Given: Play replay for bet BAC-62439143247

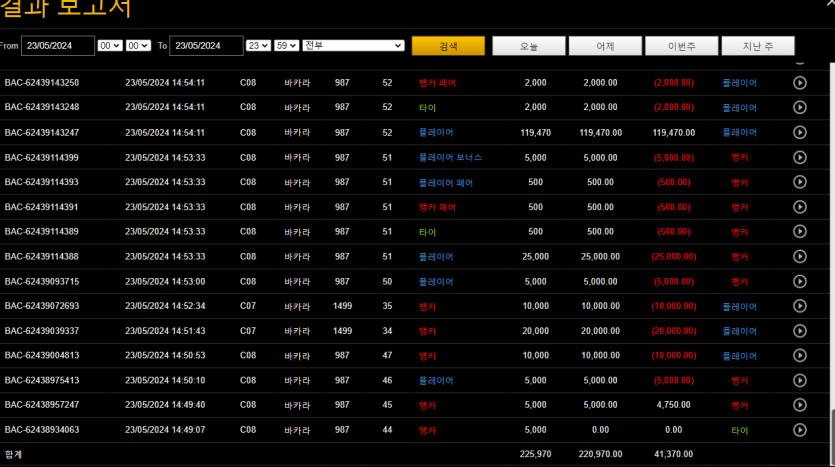Looking at the screenshot, I should [799, 132].
